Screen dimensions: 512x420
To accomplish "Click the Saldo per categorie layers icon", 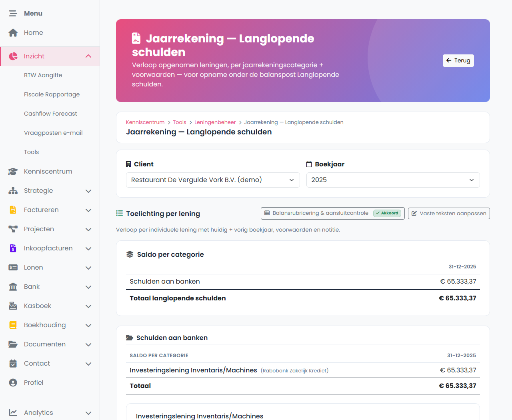I will point(130,254).
